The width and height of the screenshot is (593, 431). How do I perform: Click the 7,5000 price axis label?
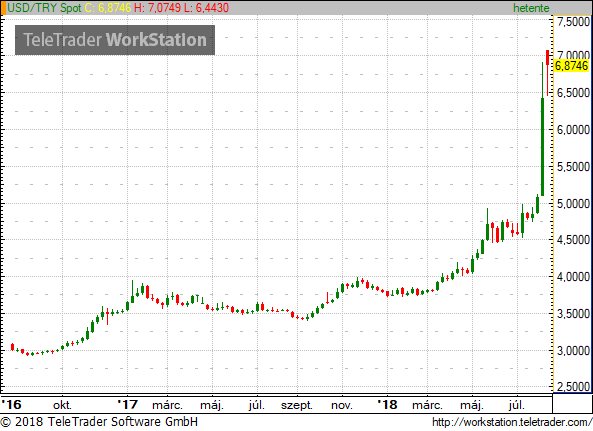coord(573,22)
